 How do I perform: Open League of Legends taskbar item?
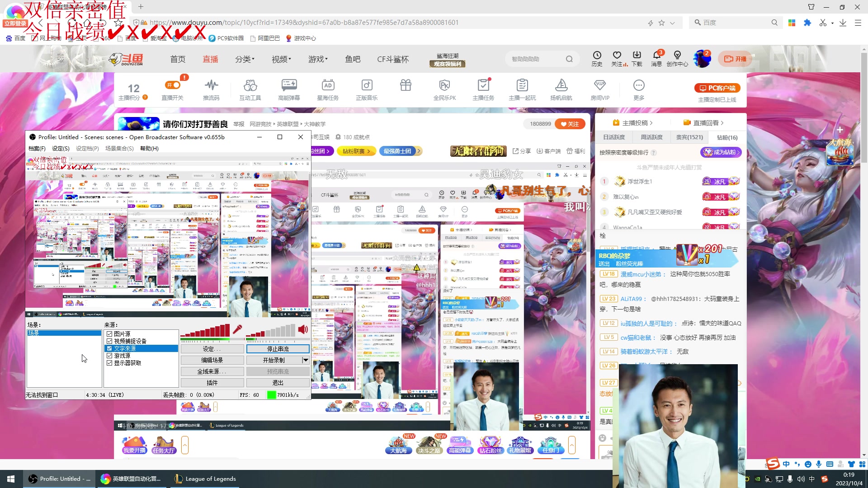pyautogui.click(x=205, y=479)
